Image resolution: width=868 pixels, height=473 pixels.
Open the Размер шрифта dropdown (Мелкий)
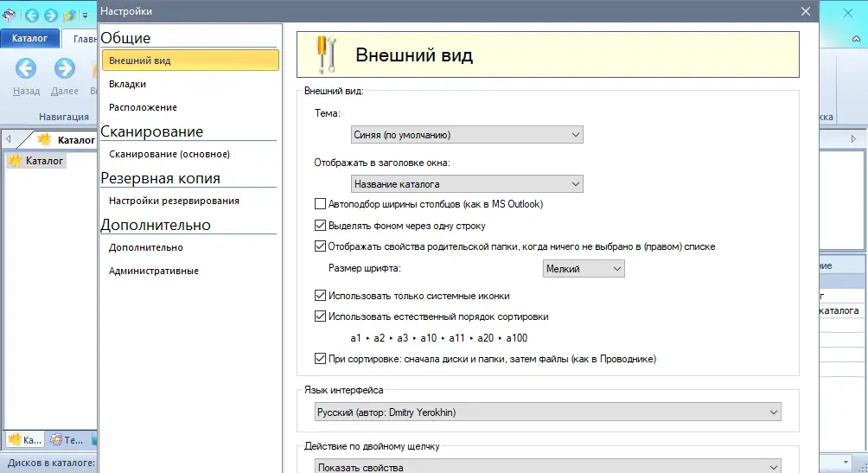point(584,269)
